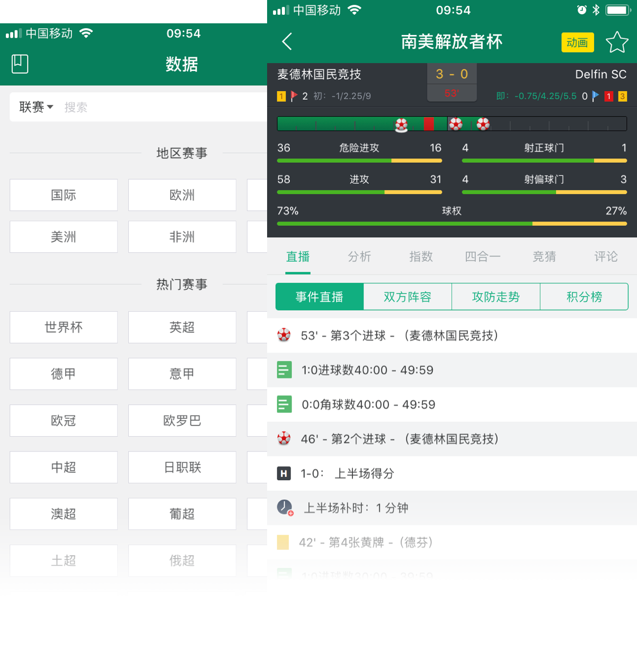Image resolution: width=637 pixels, height=672 pixels.
Task: Open the 动画 animation view
Action: point(578,42)
